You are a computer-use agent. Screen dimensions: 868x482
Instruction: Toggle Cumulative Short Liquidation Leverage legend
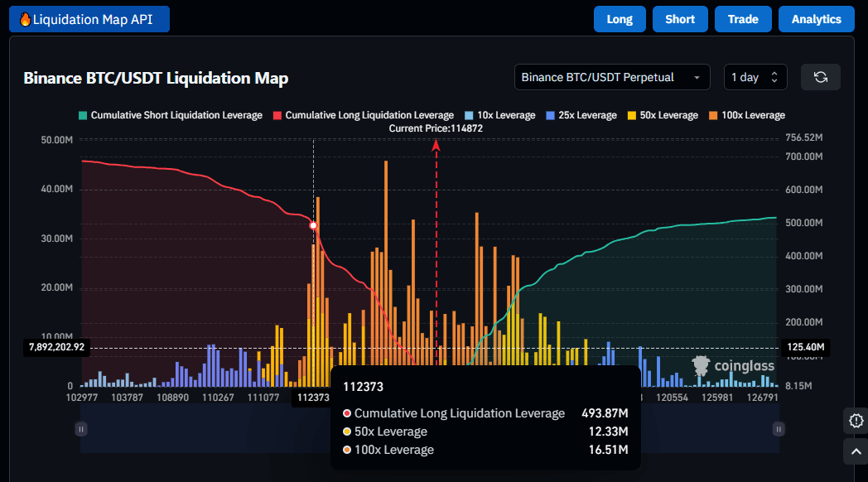(x=171, y=115)
